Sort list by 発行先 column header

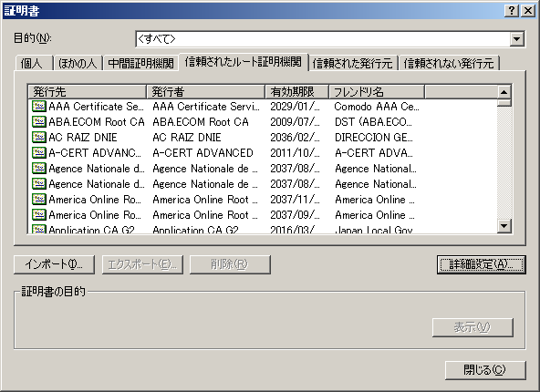click(x=88, y=91)
